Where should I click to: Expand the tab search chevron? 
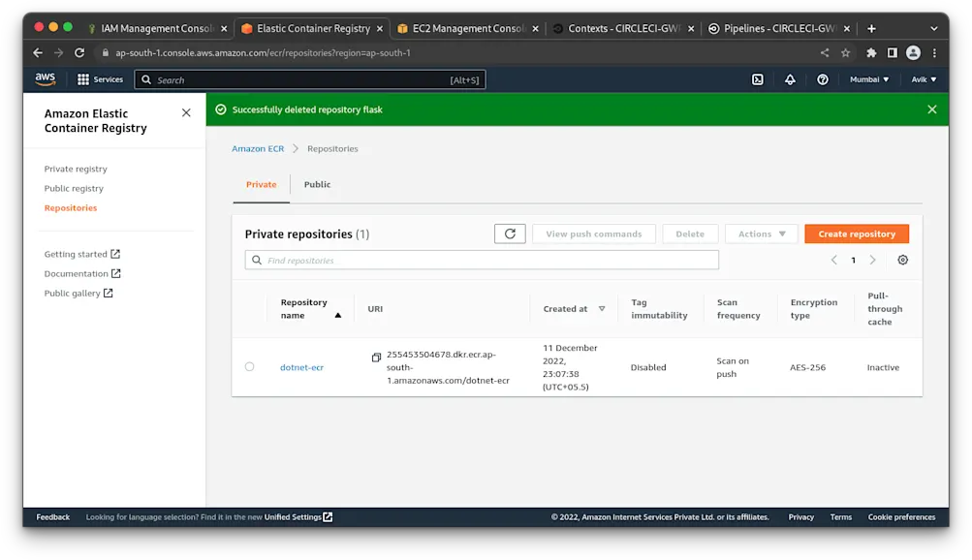(933, 28)
